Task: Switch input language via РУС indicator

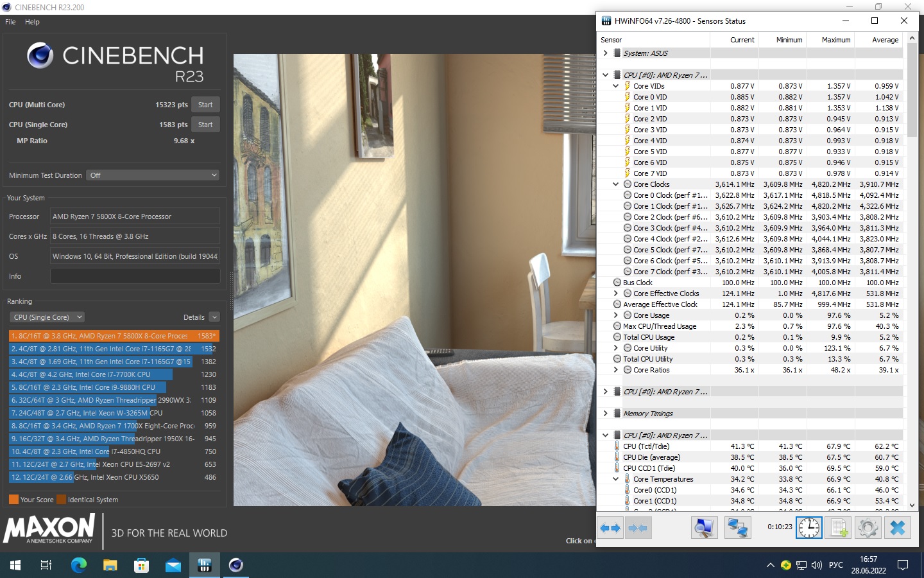Action: pos(835,565)
